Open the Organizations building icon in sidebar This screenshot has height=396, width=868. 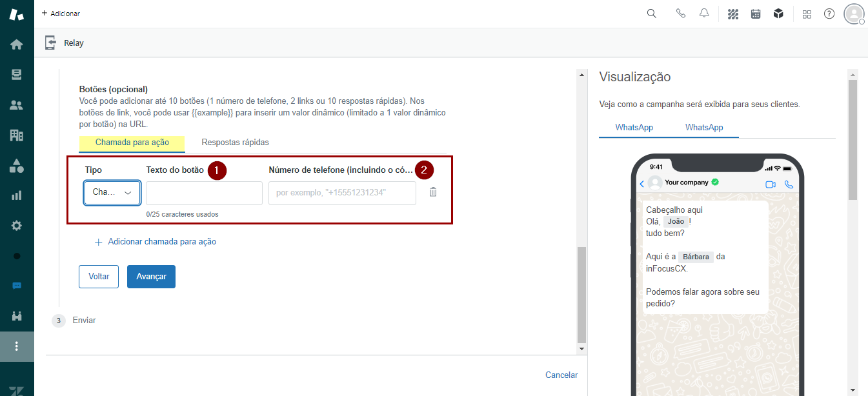pos(17,135)
